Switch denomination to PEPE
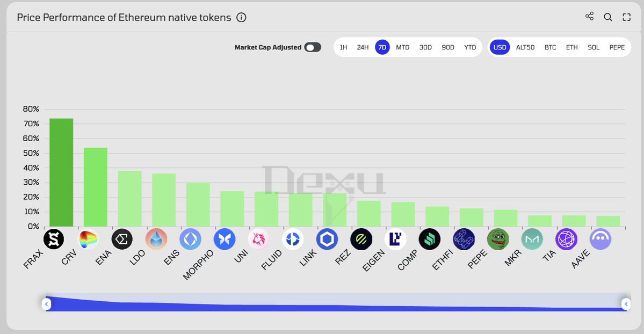644x334 pixels. coord(617,47)
